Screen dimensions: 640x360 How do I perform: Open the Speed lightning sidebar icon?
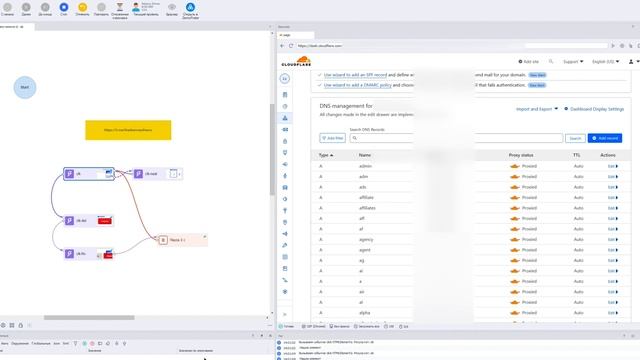285,176
